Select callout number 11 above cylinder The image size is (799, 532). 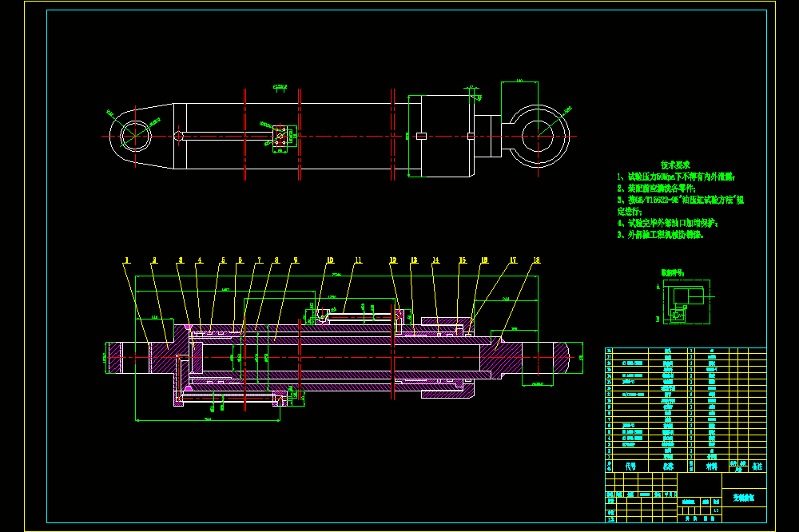[358, 260]
